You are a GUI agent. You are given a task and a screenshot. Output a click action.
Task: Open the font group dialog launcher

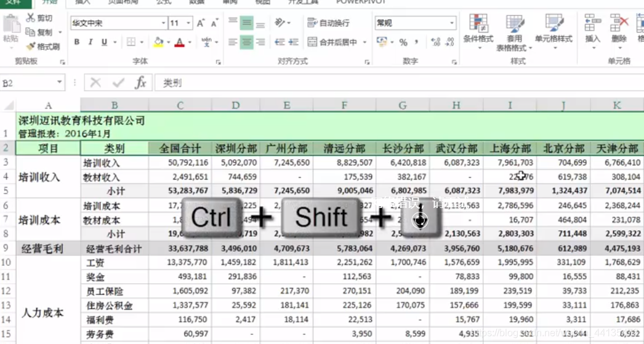pos(218,62)
